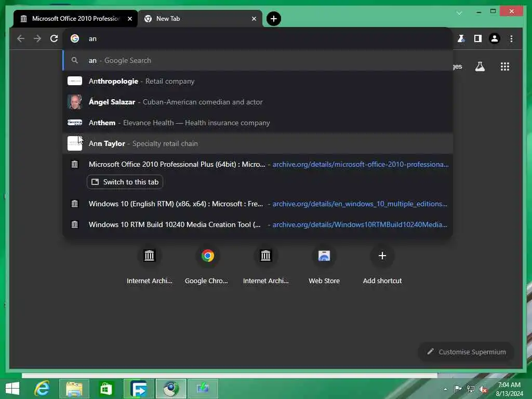Choose the Anthem Elevance Health suggestion

tap(258, 123)
